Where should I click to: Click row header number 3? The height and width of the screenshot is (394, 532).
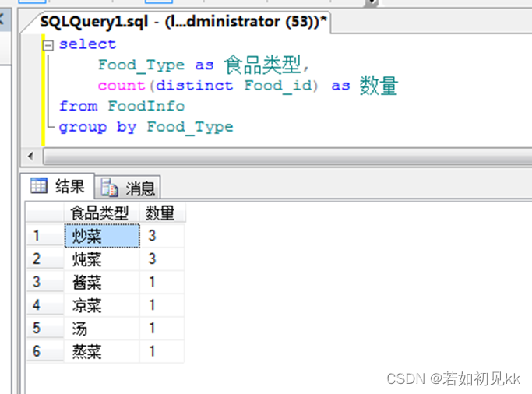pos(45,282)
